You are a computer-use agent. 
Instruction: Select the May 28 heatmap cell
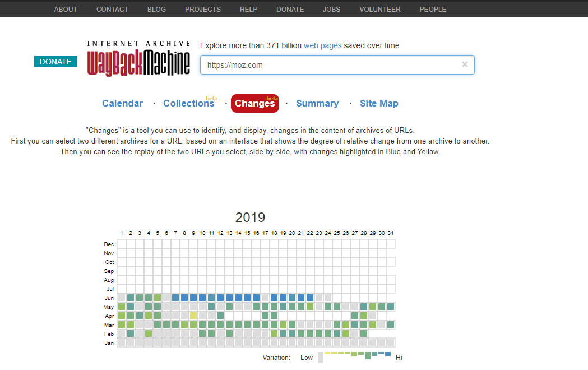click(364, 307)
